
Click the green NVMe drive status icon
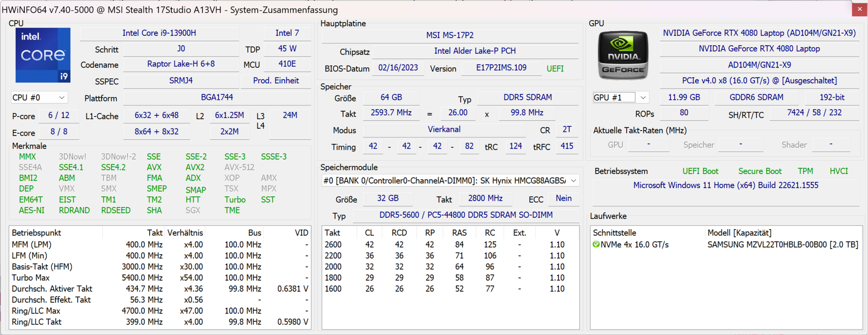[596, 245]
